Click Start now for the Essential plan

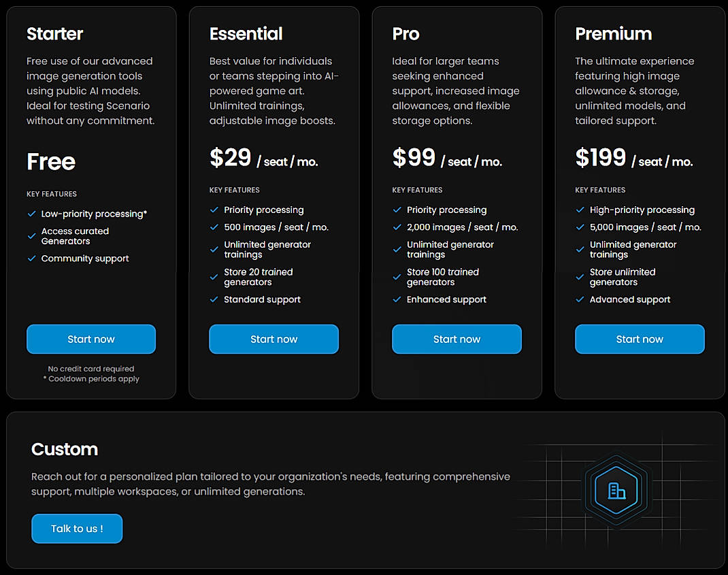tap(274, 339)
